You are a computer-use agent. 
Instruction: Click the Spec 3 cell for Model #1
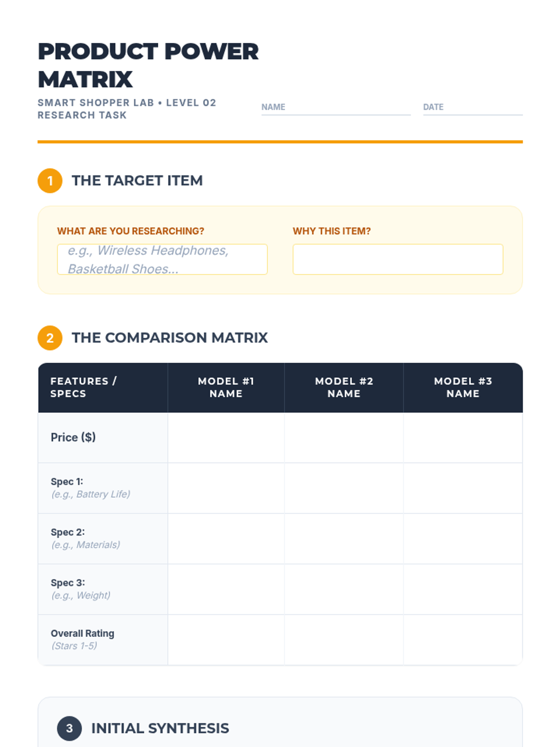pos(226,589)
